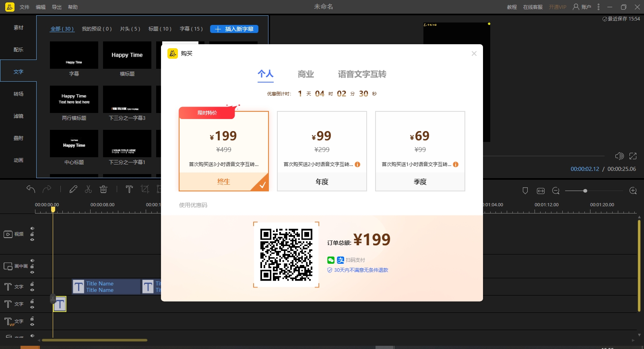Click the undo arrow in timeline toolbar
The image size is (644, 349).
pyautogui.click(x=31, y=189)
